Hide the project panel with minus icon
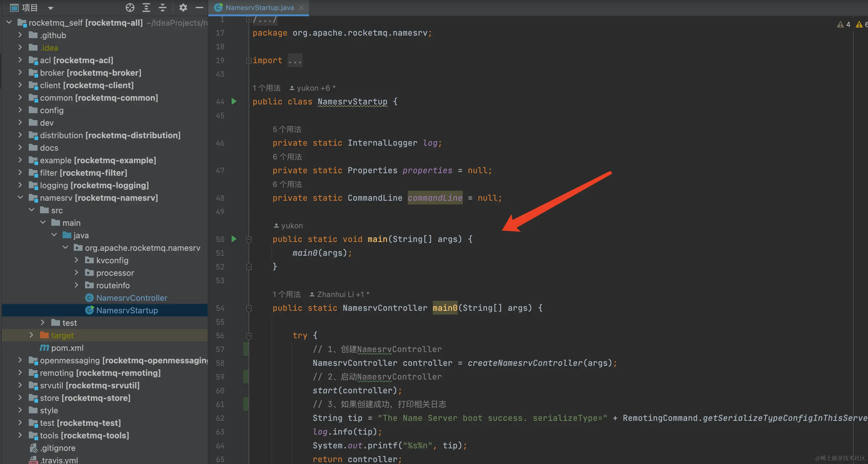This screenshot has width=868, height=464. coord(199,8)
